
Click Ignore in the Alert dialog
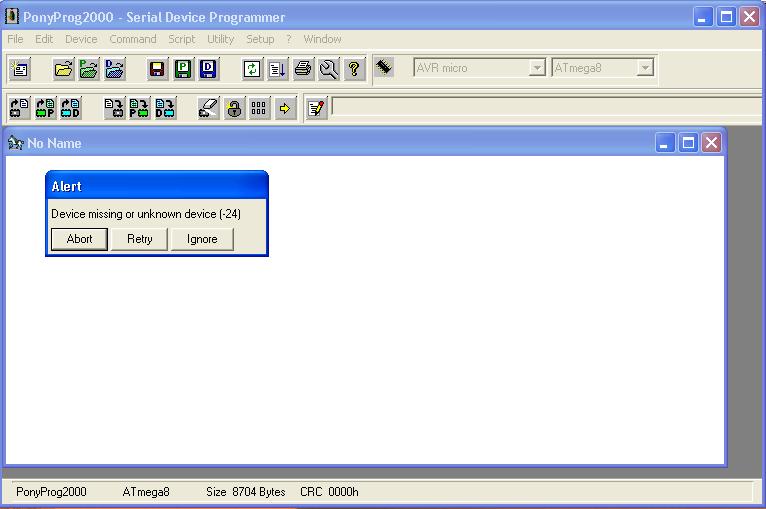(202, 239)
